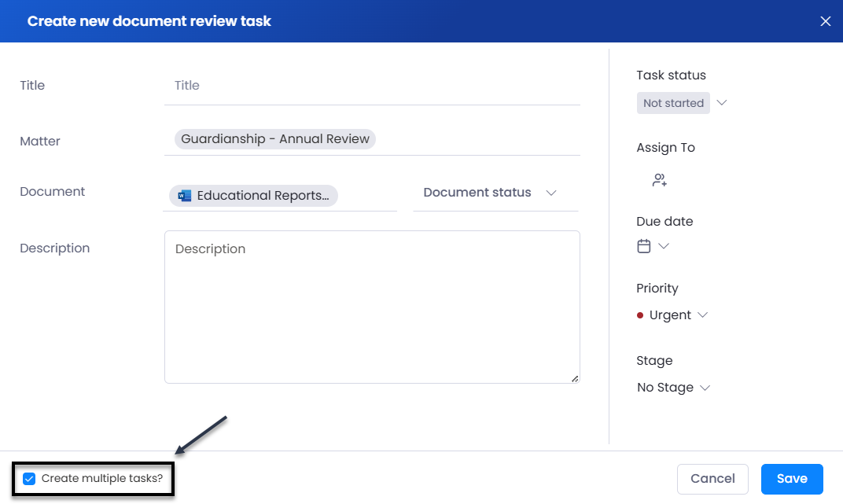This screenshot has width=843, height=504.
Task: Click into the Title input field
Action: tap(372, 86)
